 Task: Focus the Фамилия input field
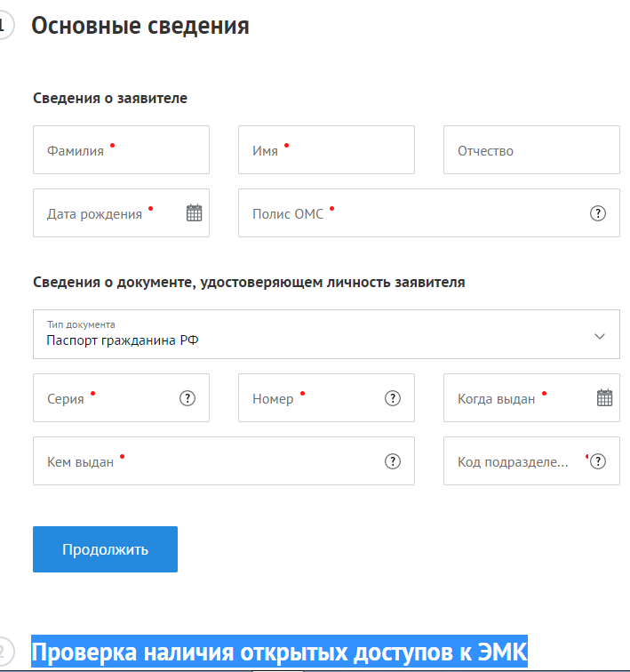(121, 150)
